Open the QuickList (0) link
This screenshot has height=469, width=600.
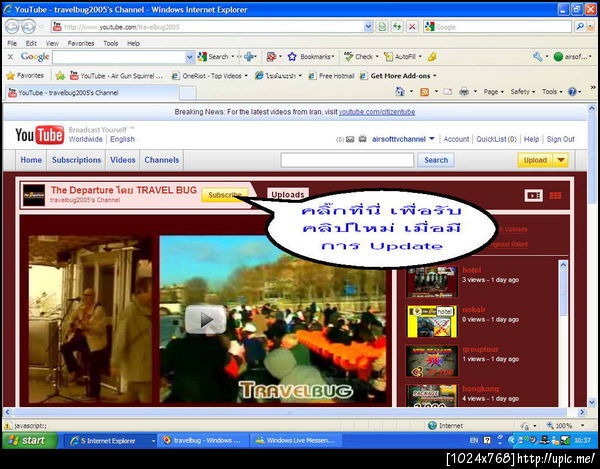coord(496,139)
